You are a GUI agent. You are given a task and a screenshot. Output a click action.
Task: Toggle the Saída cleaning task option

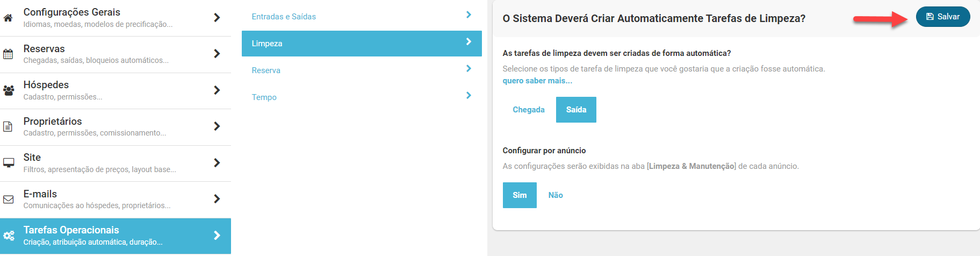(576, 110)
